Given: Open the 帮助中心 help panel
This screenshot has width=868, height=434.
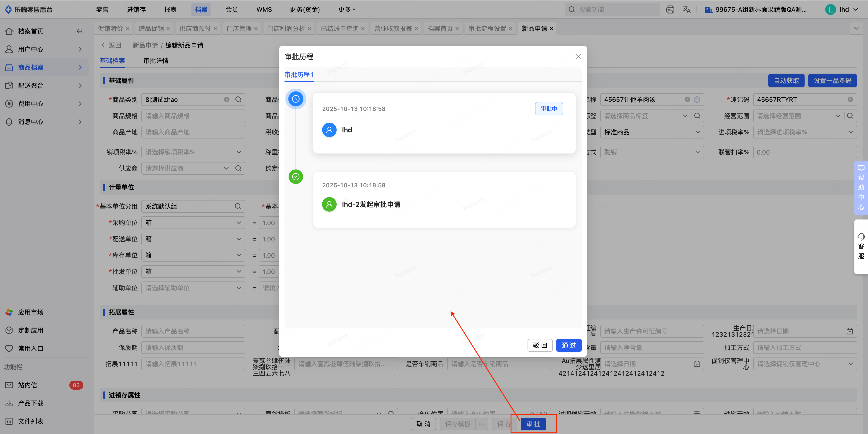Looking at the screenshot, I should [x=861, y=188].
